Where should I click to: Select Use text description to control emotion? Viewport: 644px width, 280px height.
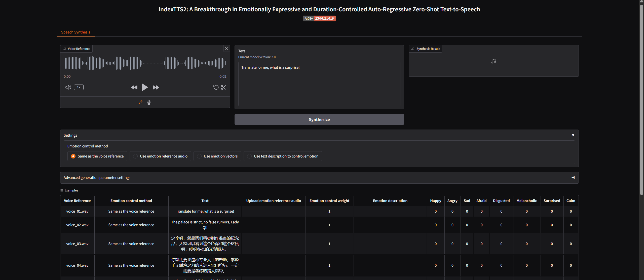tap(249, 156)
